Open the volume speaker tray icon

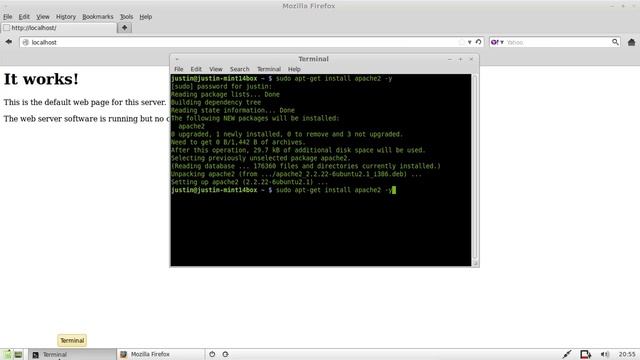[x=604, y=354]
